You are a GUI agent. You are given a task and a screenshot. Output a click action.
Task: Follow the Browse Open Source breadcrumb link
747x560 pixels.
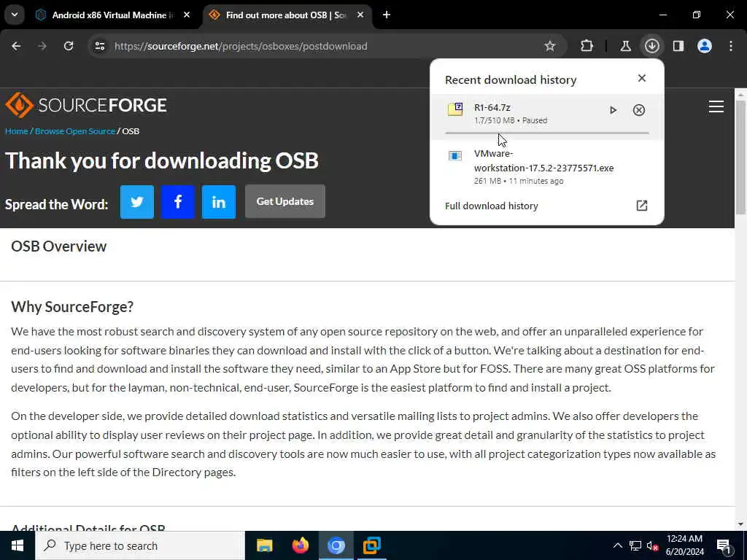tap(75, 131)
